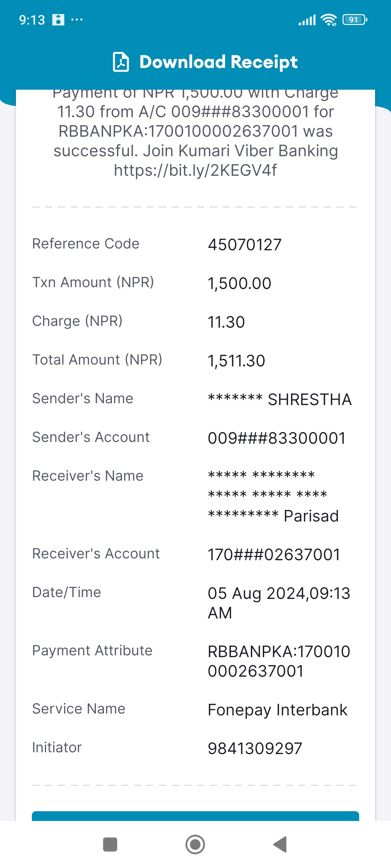Select the reference code 45070127
Viewport: 391px width, 868px height.
pyautogui.click(x=245, y=245)
